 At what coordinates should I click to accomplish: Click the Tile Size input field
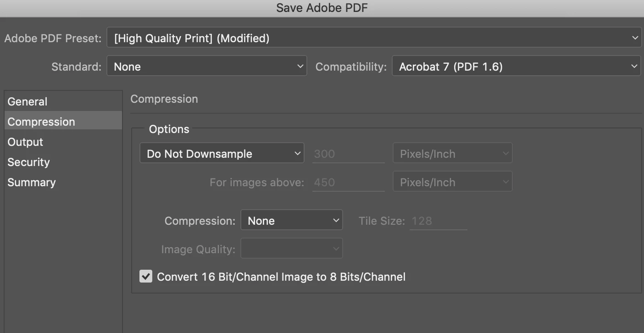(x=438, y=221)
